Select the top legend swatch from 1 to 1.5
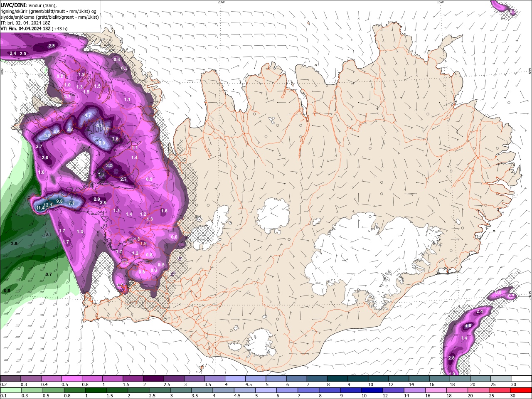 pos(113,379)
